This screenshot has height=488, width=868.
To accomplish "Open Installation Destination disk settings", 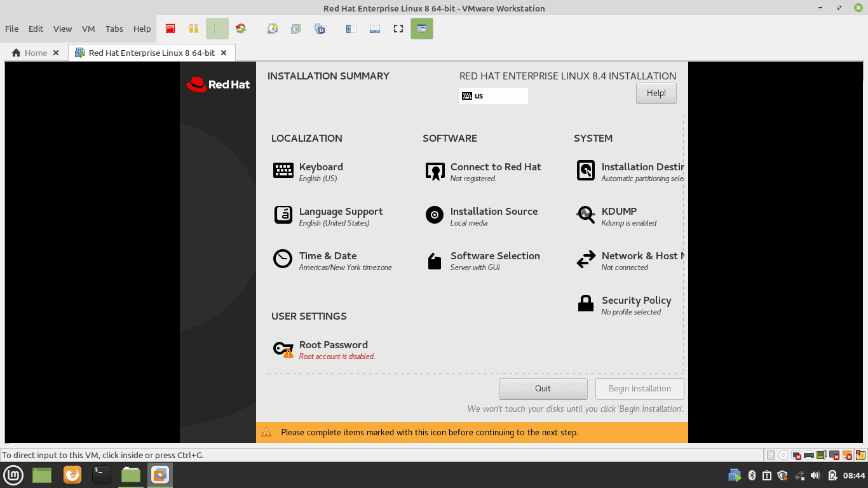I will [x=629, y=172].
